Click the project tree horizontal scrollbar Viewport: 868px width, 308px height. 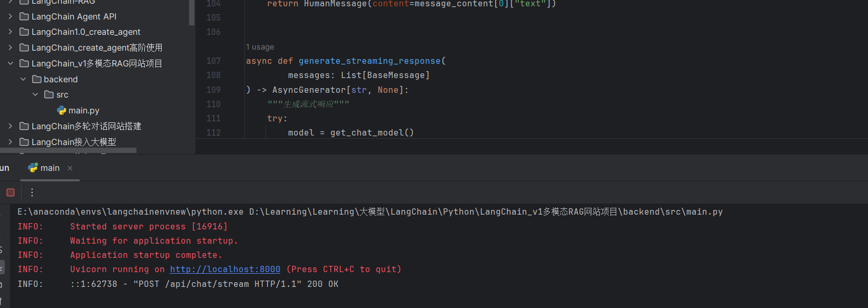[68, 151]
